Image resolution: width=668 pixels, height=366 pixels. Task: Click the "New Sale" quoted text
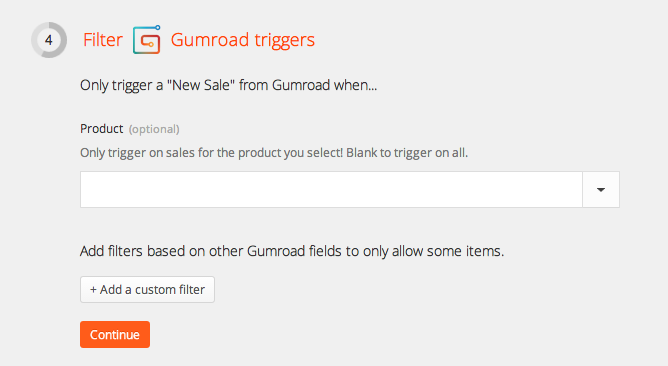(x=201, y=85)
